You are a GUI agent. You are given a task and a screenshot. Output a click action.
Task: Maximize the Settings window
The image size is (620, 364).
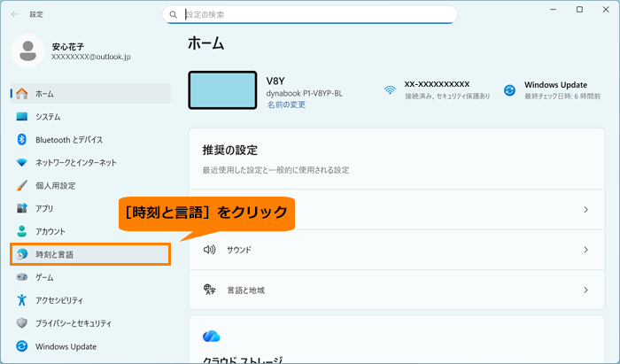pyautogui.click(x=579, y=10)
